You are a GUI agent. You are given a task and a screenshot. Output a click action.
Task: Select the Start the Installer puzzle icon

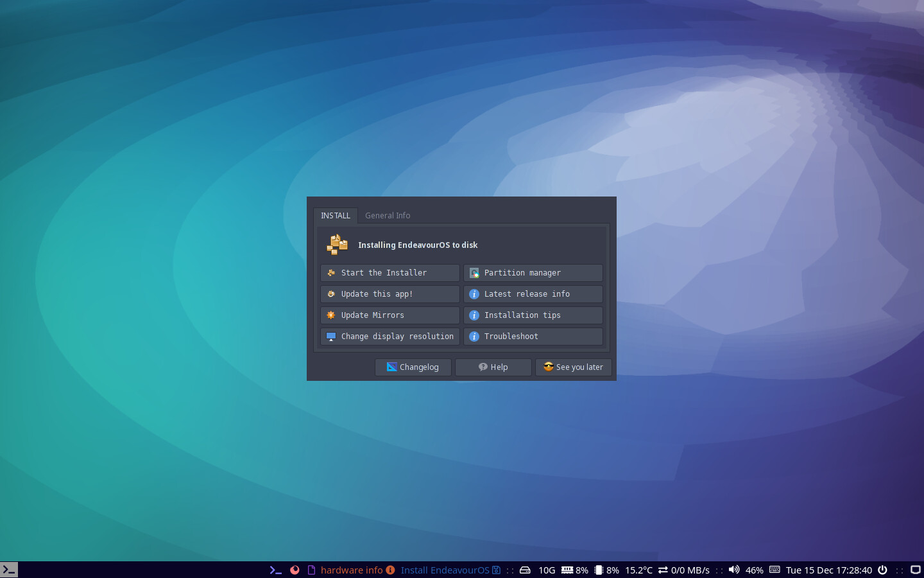pos(330,272)
